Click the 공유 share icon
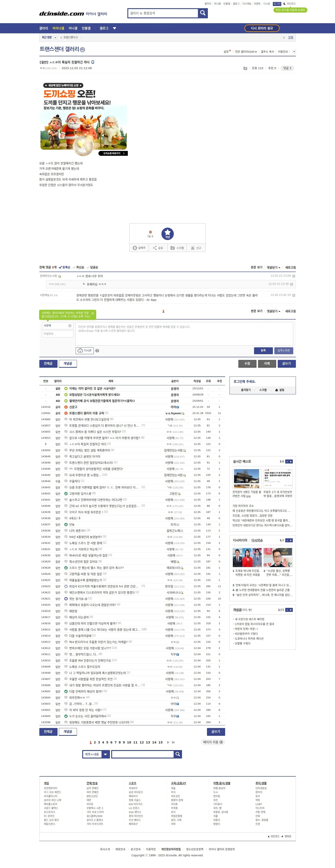335x868 pixels. [x=155, y=248]
